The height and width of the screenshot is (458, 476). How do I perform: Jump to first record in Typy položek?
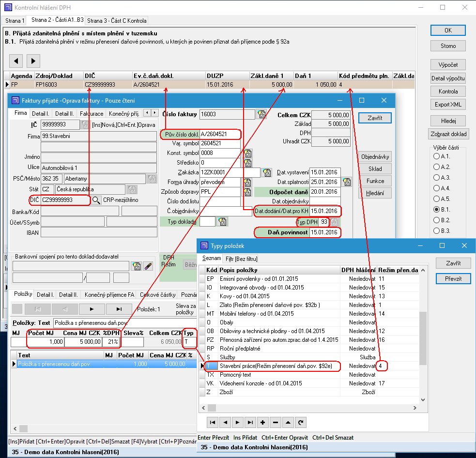pos(213,422)
